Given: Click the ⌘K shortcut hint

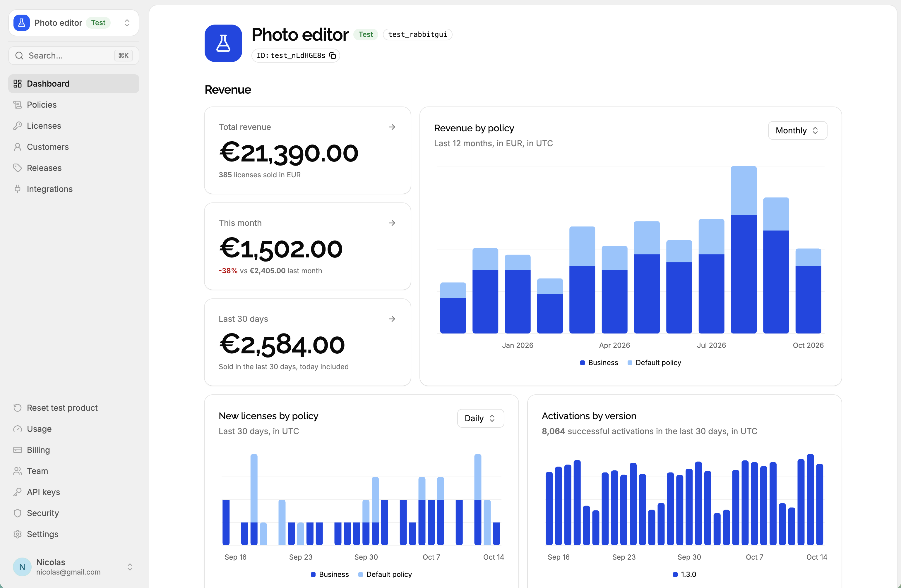Looking at the screenshot, I should click(124, 56).
